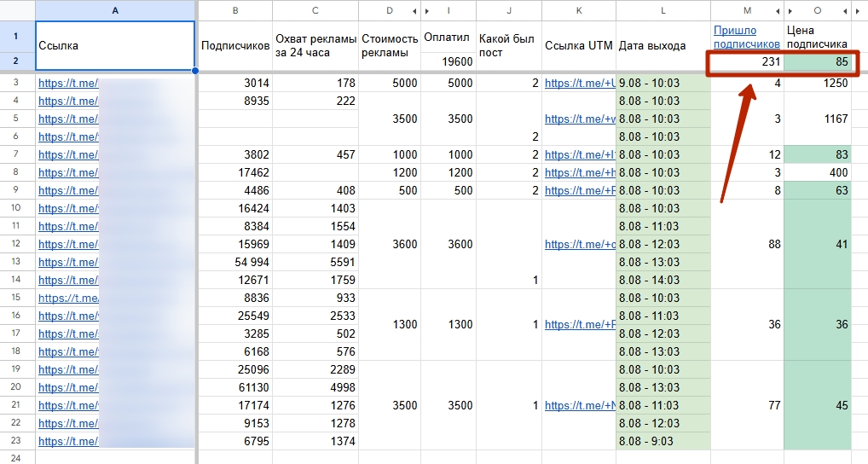The image size is (868, 464).
Task: Select row 24 by its row number
Action: (17, 458)
